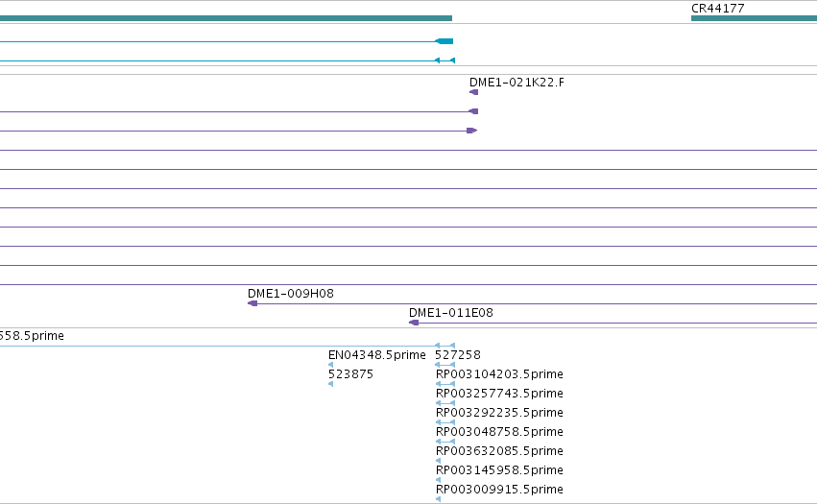
Task: Select the 527258 label
Action: point(458,355)
